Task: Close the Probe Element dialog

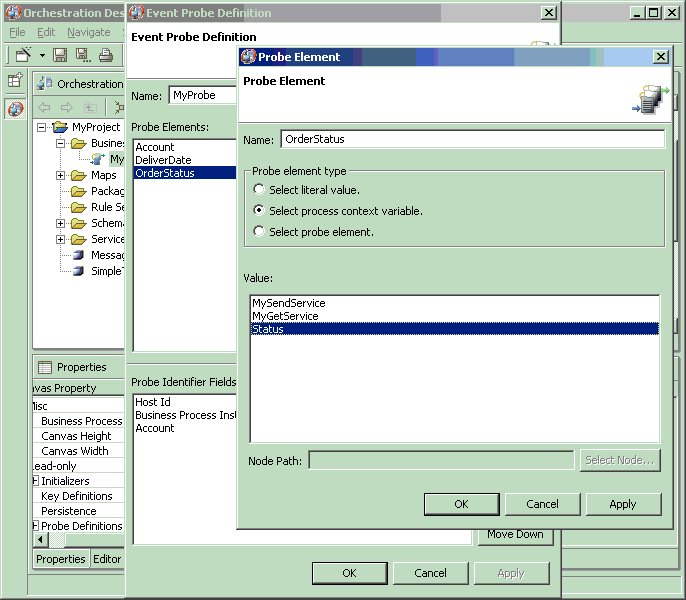Action: click(x=661, y=56)
